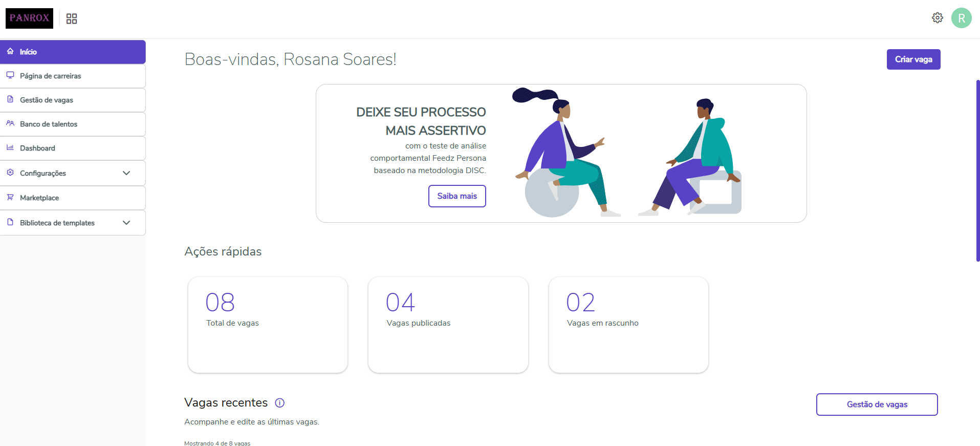This screenshot has height=446, width=980.
Task: Click the info icon next to Vagas recentes
Action: pyautogui.click(x=279, y=403)
